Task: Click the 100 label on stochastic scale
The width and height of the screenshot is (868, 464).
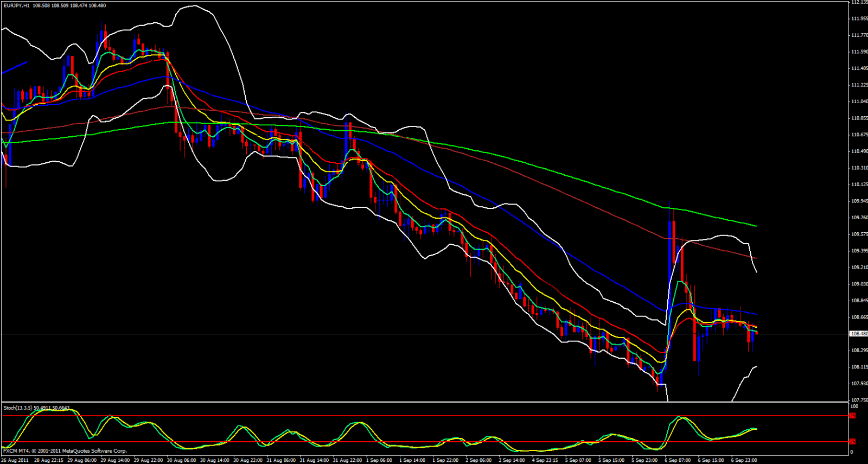Action: coord(854,406)
